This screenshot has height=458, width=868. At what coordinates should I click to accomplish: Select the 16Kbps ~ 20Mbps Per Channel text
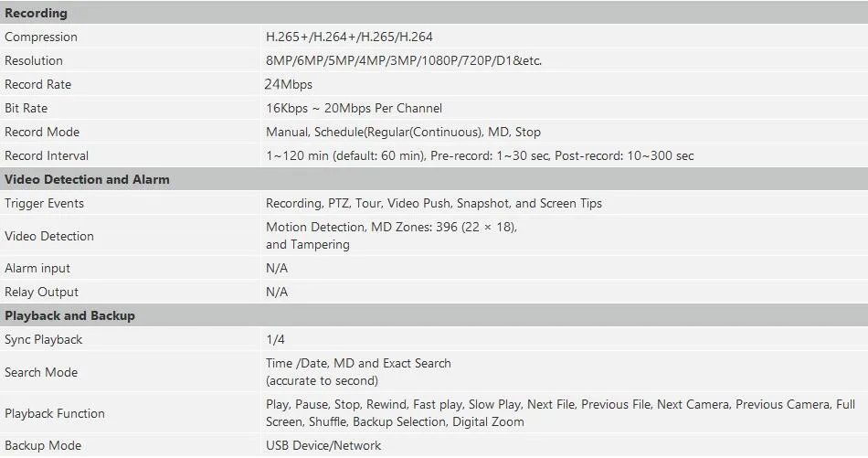354,109
